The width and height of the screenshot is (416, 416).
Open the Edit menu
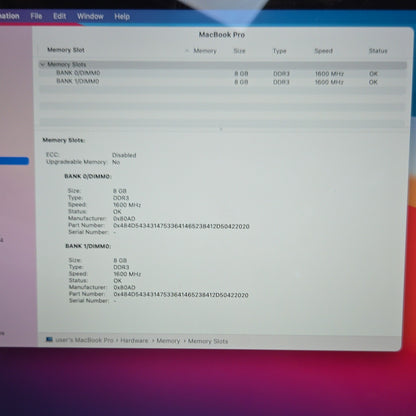pos(59,16)
